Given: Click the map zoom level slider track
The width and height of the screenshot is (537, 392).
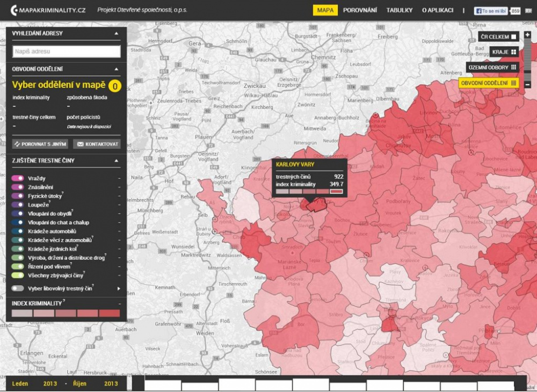Looking at the screenshot, I should (527, 59).
